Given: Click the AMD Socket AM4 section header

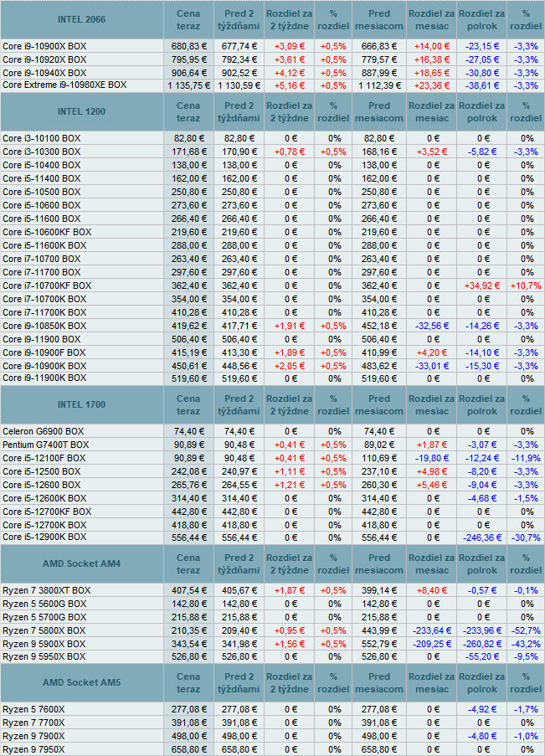Looking at the screenshot, I should 82,563.
